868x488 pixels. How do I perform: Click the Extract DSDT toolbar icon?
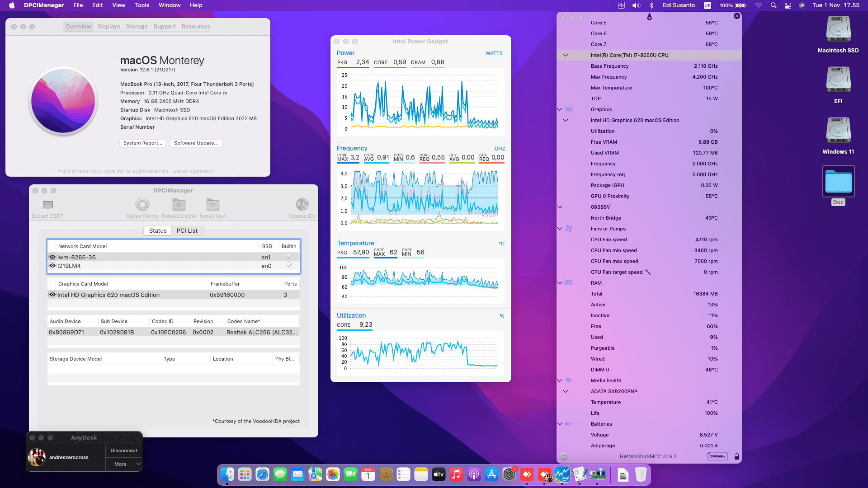coord(47,205)
